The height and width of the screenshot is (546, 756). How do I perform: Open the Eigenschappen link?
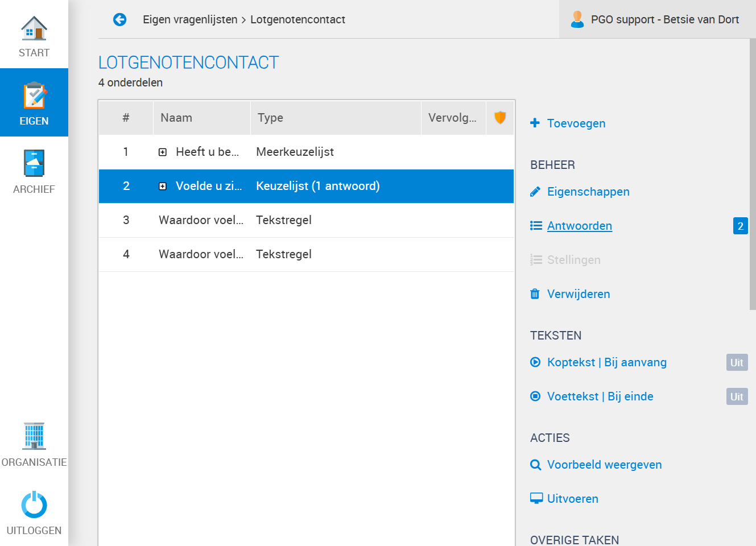[588, 192]
